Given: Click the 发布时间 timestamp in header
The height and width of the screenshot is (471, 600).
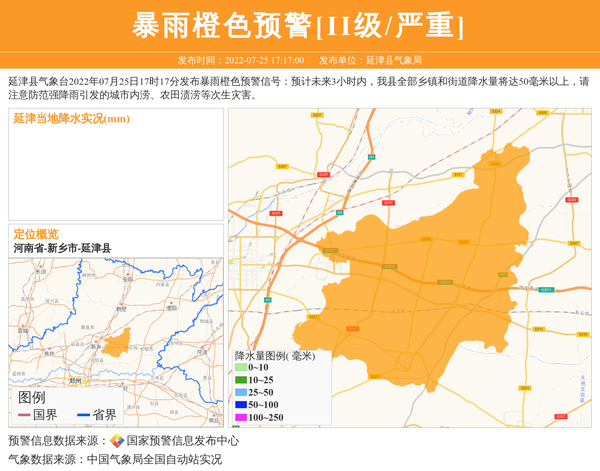Looking at the screenshot, I should click(x=240, y=60).
